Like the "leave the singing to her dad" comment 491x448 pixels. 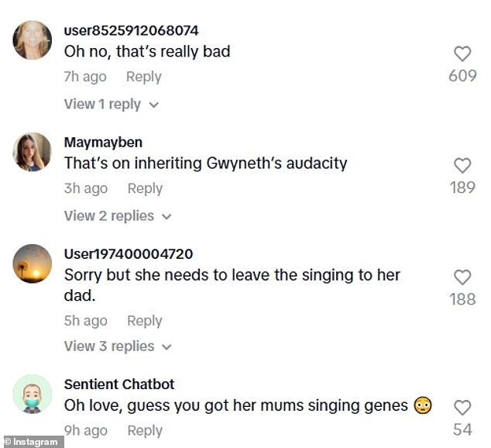tap(462, 277)
